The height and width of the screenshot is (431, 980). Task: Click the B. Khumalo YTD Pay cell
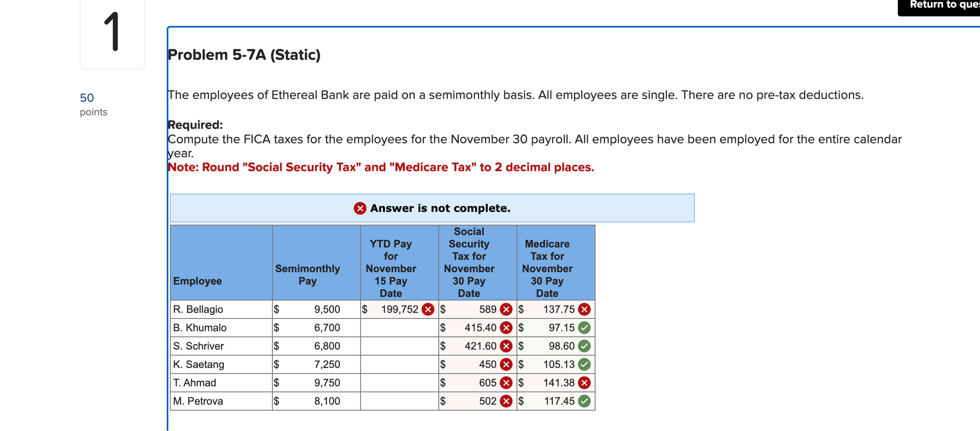click(399, 327)
